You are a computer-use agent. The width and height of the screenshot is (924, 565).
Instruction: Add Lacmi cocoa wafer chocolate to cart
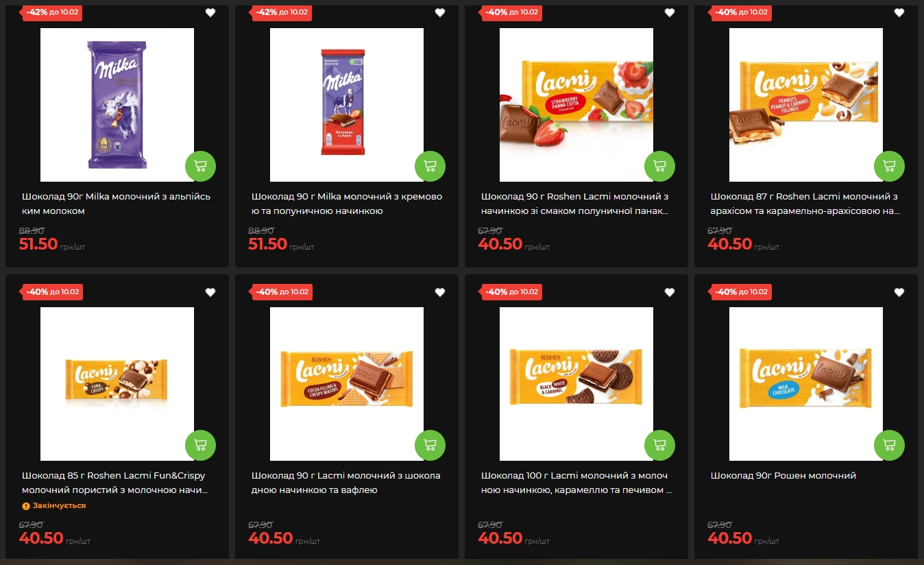[430, 445]
